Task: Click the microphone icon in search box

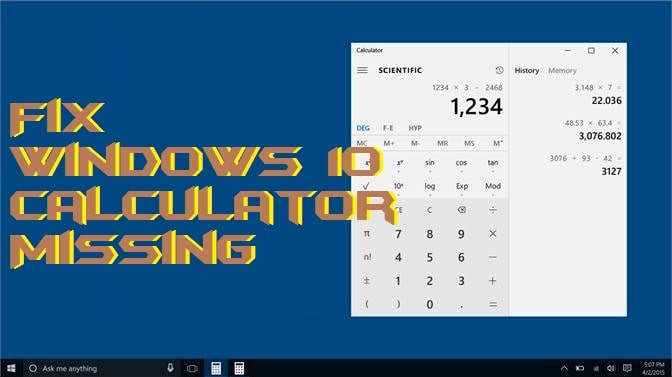Action: click(170, 368)
